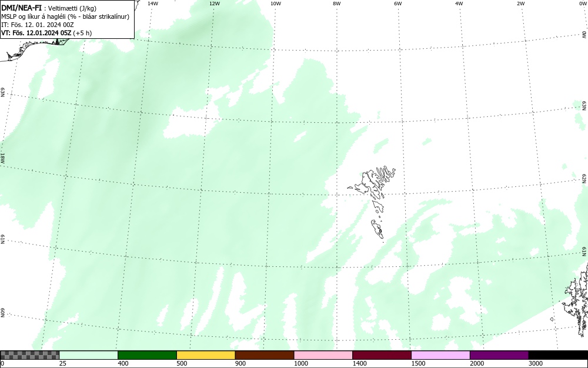Click the '1500' legend scale value
The image size is (588, 368).
(x=419, y=363)
